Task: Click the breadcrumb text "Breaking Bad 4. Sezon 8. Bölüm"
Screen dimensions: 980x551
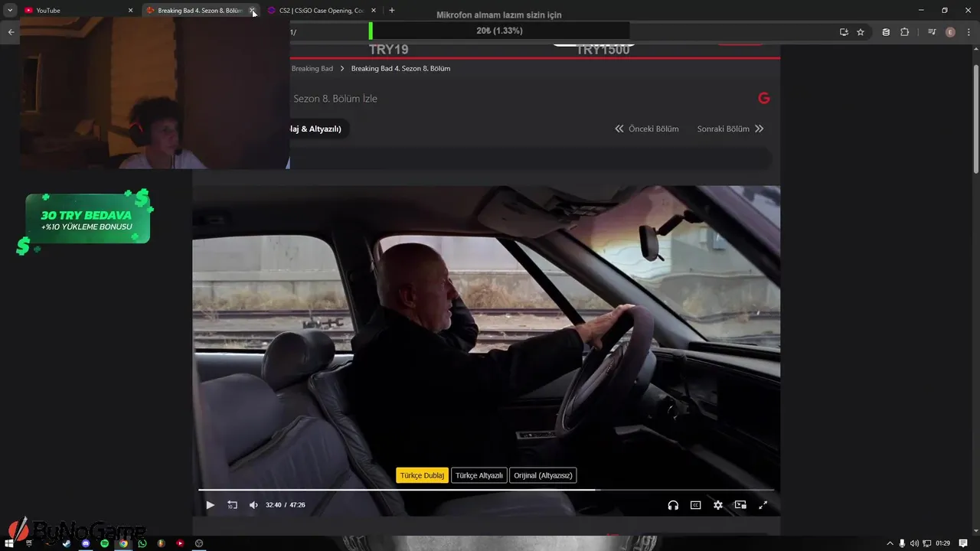Action: click(x=400, y=68)
